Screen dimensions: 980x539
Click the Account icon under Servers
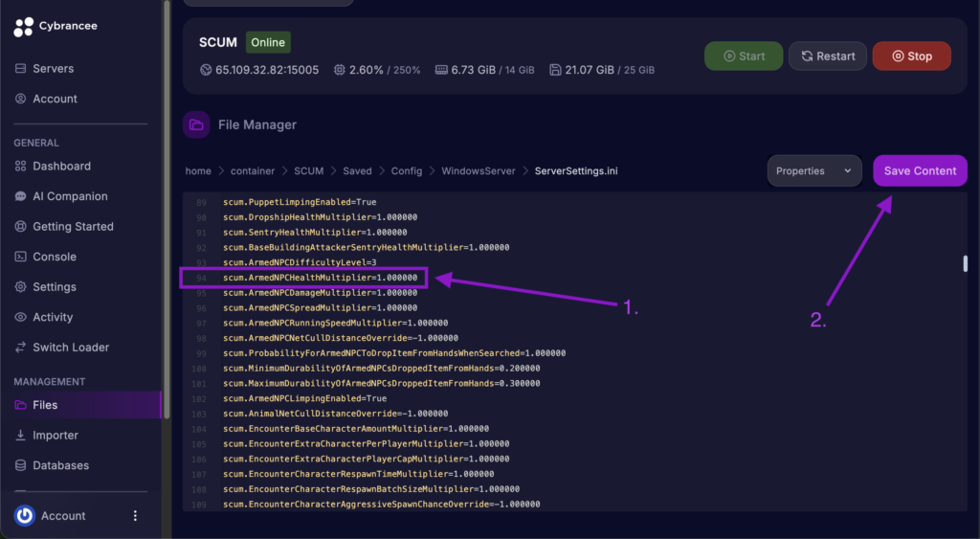[x=21, y=99]
